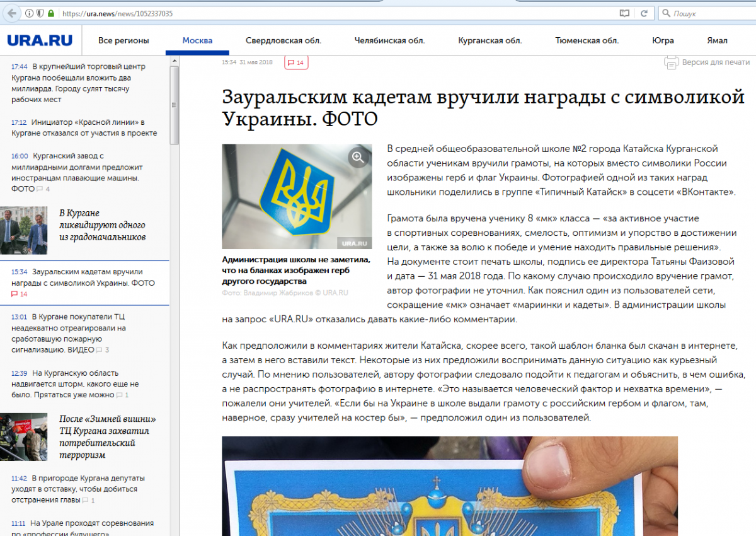The width and height of the screenshot is (756, 536).
Task: Click the URA.RU logo
Action: 40,40
